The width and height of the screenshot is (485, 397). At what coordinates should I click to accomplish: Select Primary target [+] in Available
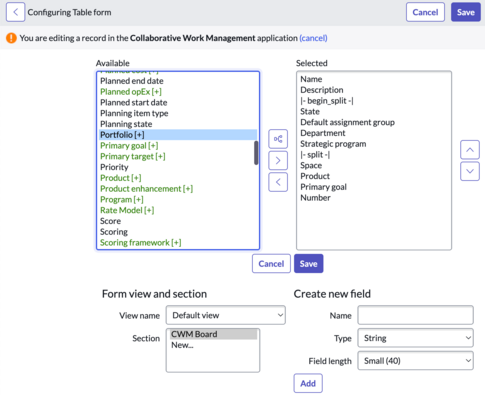point(178,156)
